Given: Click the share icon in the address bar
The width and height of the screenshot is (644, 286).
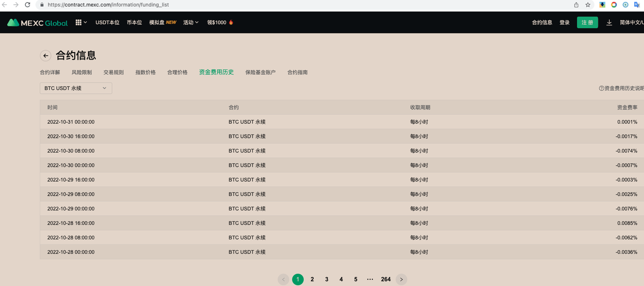Looking at the screenshot, I should [576, 5].
